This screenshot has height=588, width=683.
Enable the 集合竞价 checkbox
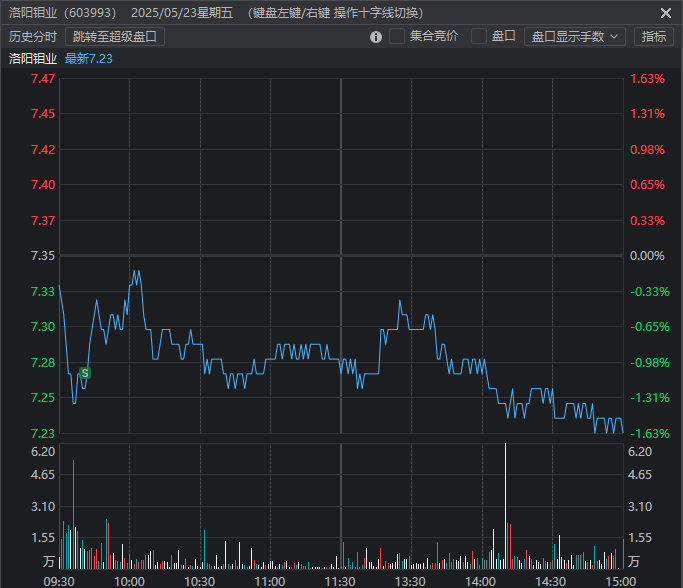pyautogui.click(x=397, y=36)
